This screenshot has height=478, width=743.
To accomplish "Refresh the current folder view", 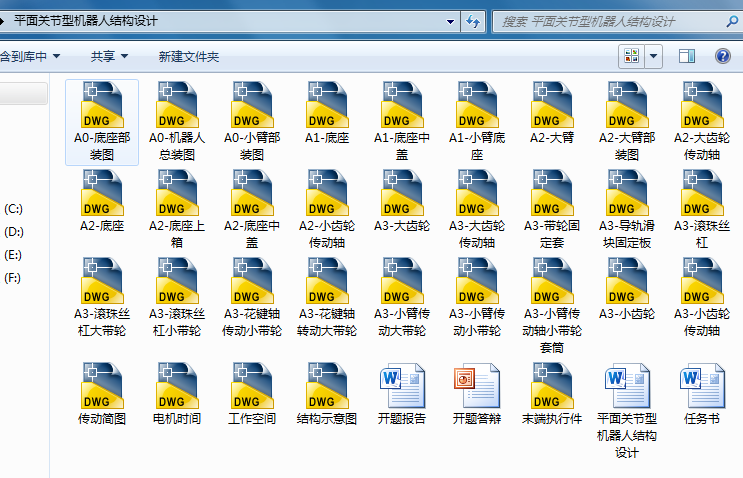I will (x=473, y=21).
